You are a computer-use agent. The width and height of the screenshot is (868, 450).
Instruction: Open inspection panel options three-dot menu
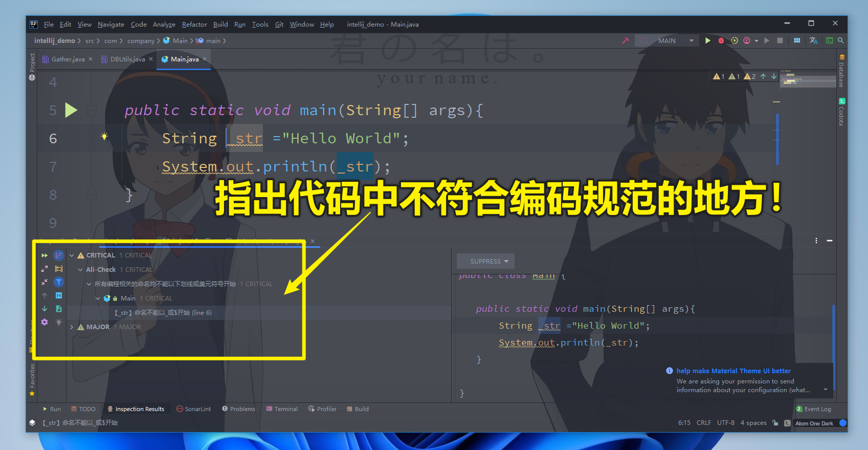[x=816, y=241]
